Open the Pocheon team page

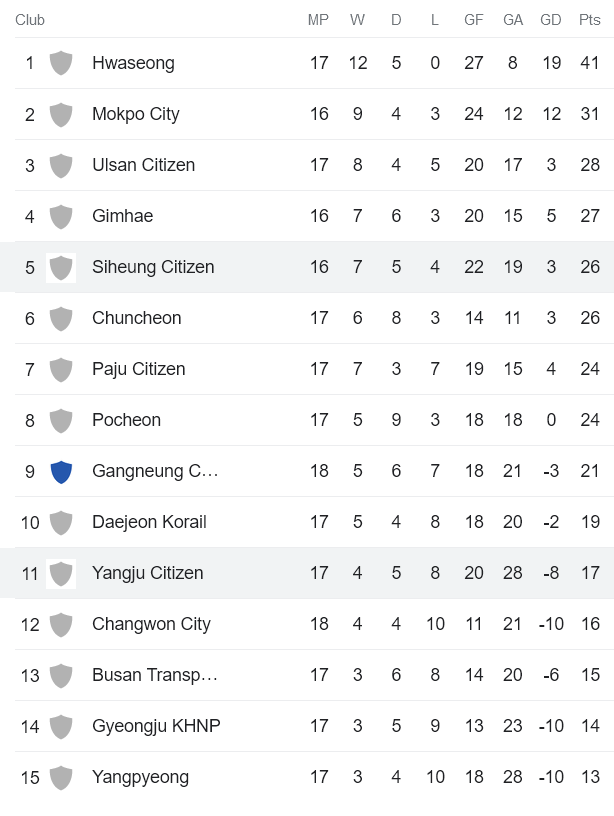(x=126, y=419)
